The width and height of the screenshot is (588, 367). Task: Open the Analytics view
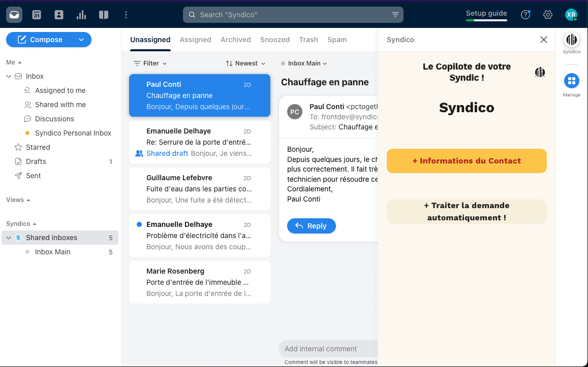click(81, 14)
